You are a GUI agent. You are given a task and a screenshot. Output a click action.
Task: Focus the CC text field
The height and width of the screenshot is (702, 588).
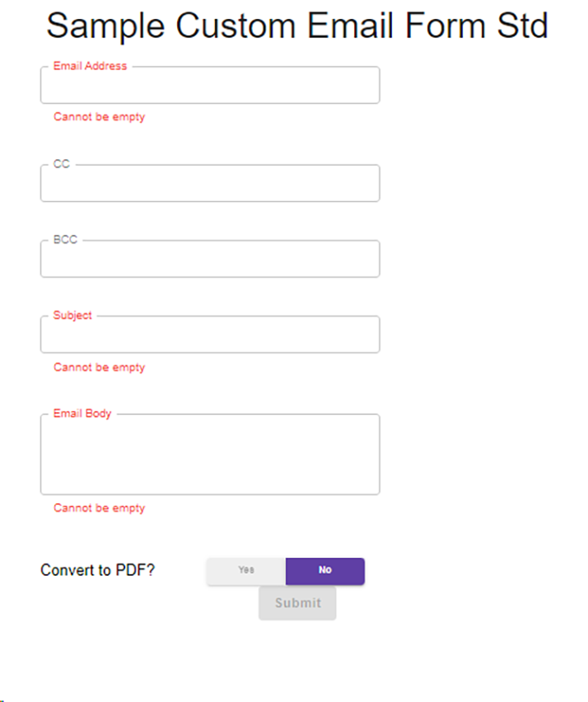pyautogui.click(x=210, y=183)
